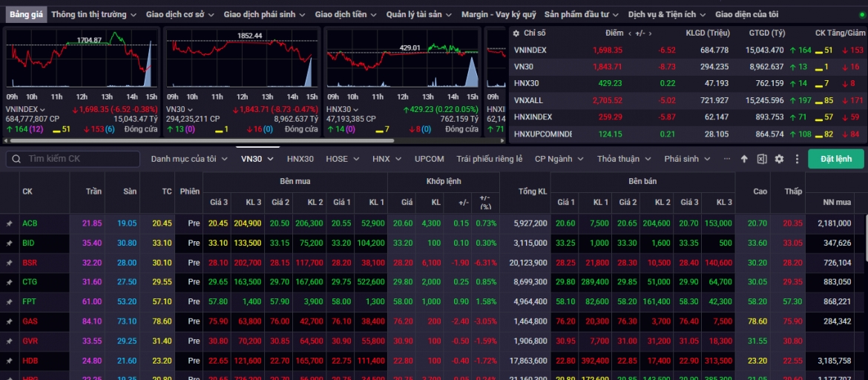Viewport: 868px width, 380px height.
Task: Open the HNX30 intraday chart
Action: pyautogui.click(x=402, y=59)
